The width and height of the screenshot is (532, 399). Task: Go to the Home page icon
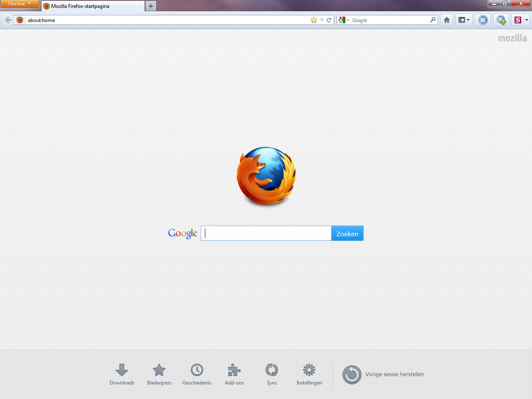pos(447,20)
